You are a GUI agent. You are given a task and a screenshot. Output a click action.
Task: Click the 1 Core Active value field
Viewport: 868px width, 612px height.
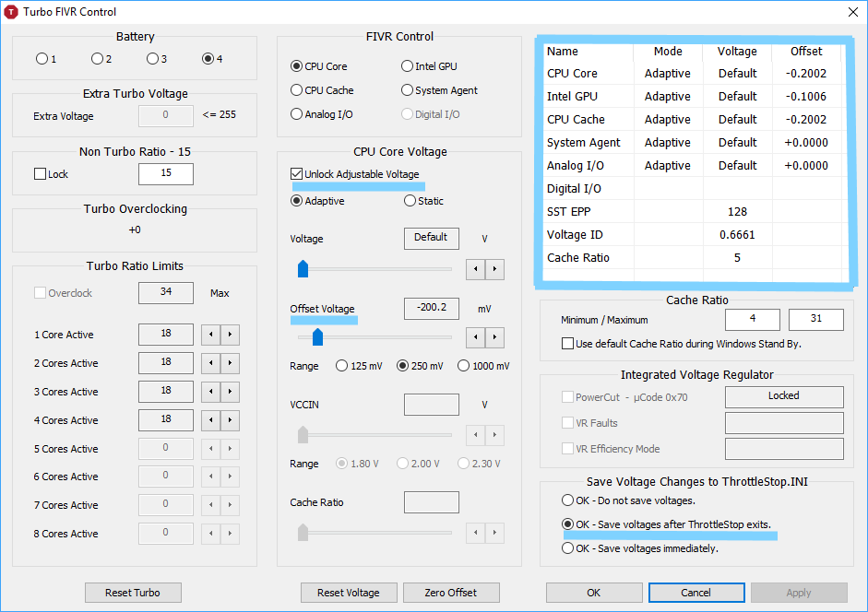pyautogui.click(x=166, y=335)
